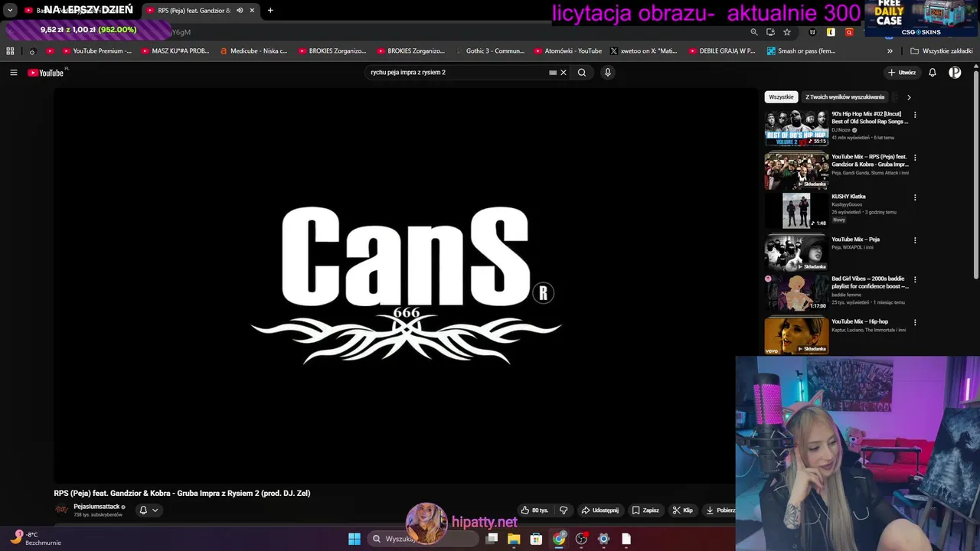980x551 pixels.
Task: Open the Pejaslumsattack channel avatar
Action: click(61, 510)
